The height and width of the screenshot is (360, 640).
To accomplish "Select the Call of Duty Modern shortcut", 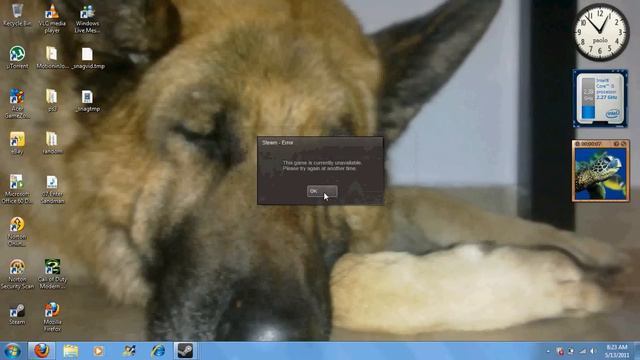I will pyautogui.click(x=52, y=274).
